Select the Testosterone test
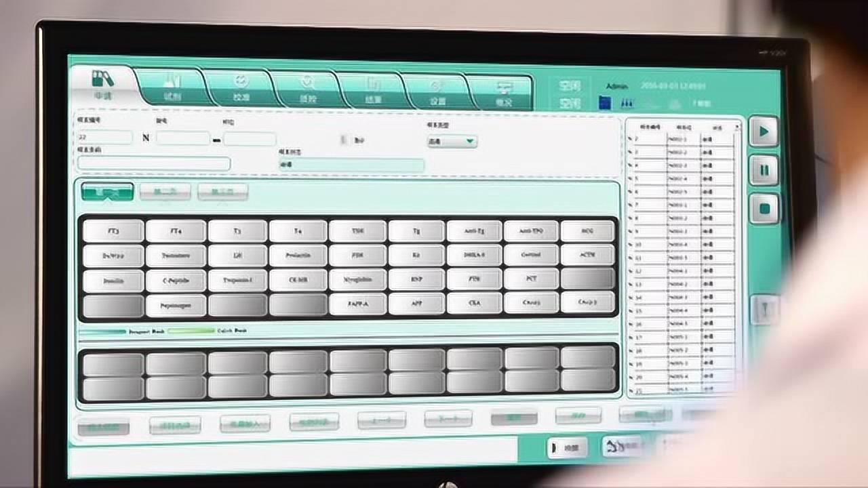868x488 pixels. click(176, 256)
